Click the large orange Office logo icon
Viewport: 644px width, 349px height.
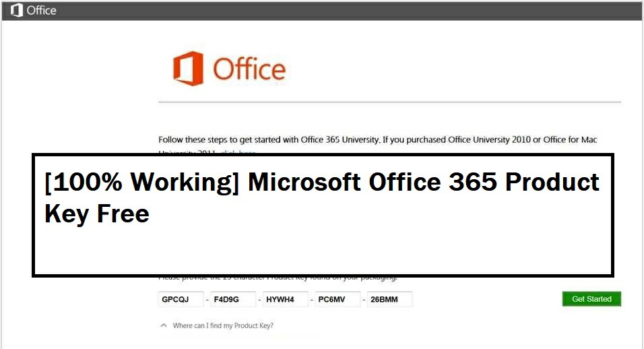point(187,69)
